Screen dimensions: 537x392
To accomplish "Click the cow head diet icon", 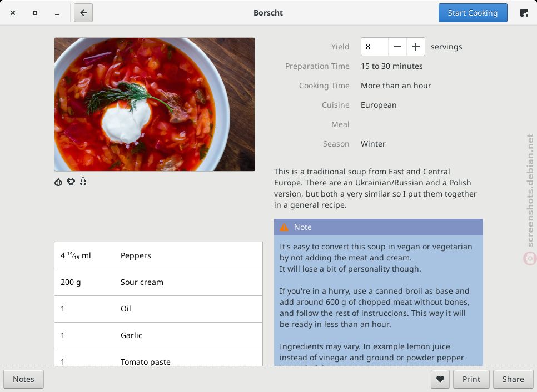I will (x=71, y=182).
